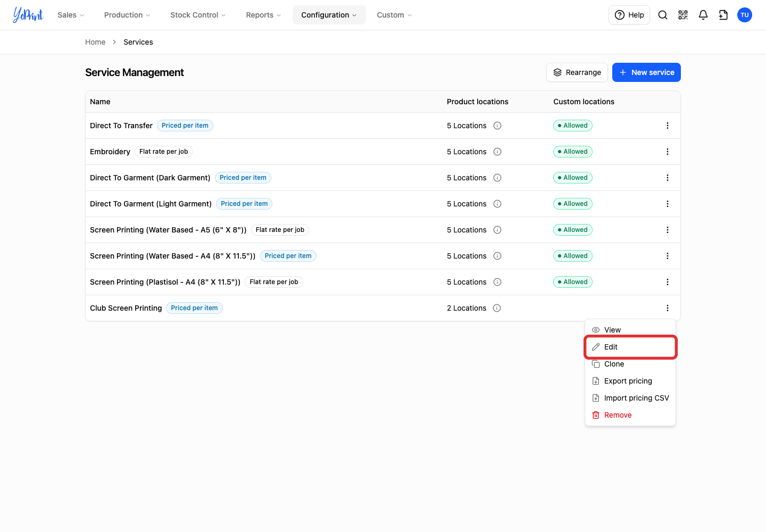Open actions menu for Embroidery row
The height and width of the screenshot is (532, 766).
[x=668, y=152]
